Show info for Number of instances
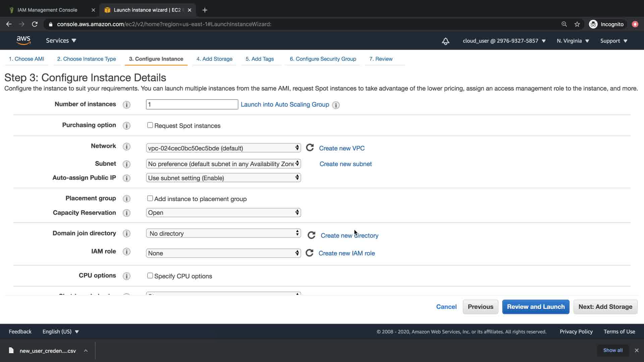The width and height of the screenshot is (644, 362). coord(126,105)
